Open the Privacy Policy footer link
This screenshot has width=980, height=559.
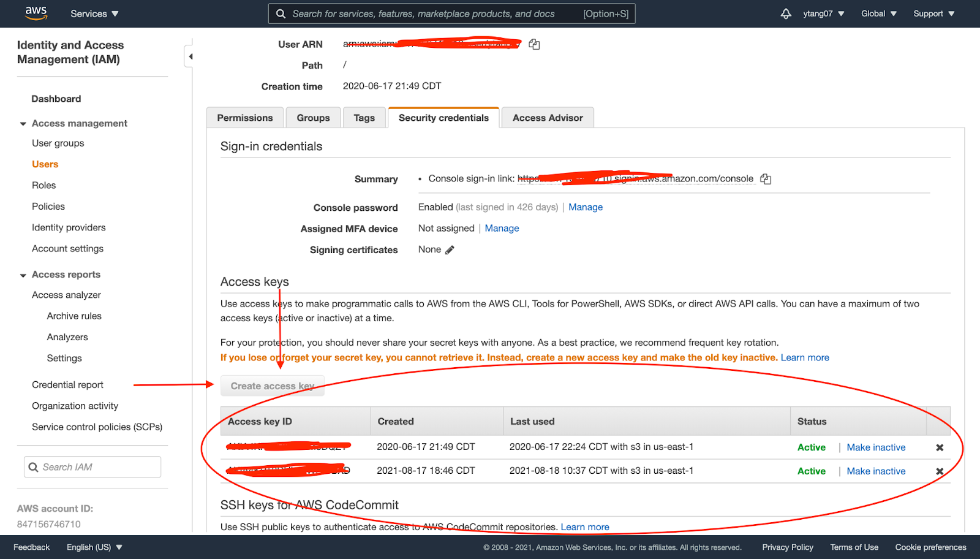[788, 547]
